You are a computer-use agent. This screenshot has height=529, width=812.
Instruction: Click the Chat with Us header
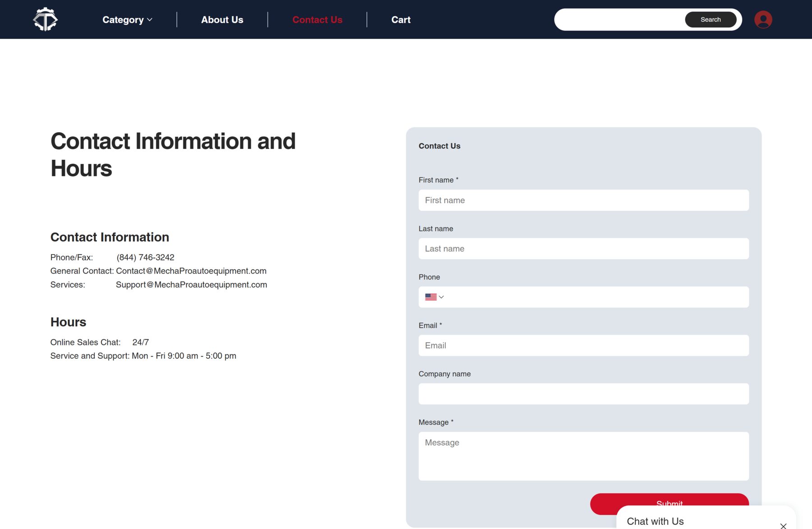click(x=655, y=521)
